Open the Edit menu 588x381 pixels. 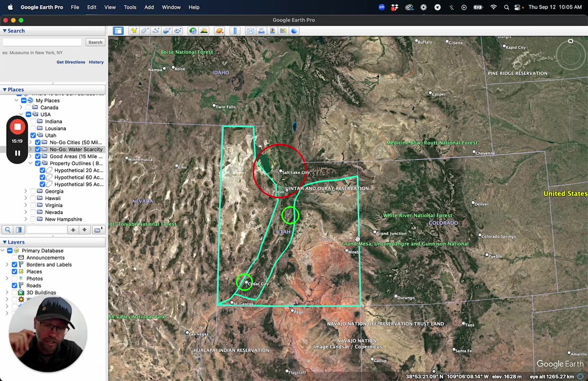pyautogui.click(x=92, y=7)
